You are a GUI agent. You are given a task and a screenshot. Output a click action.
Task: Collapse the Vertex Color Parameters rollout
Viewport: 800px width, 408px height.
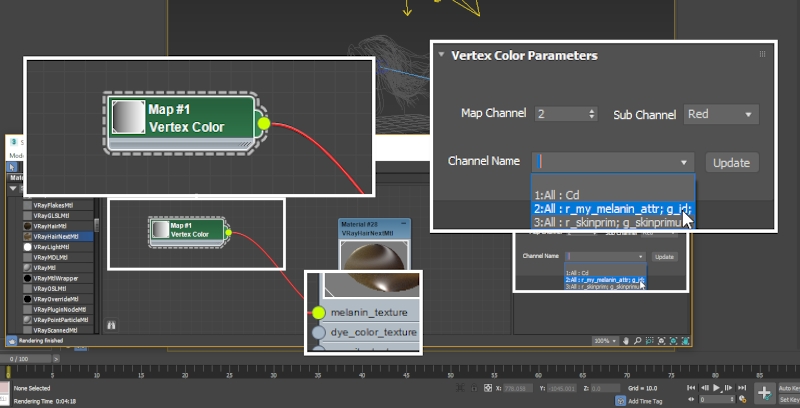point(442,56)
